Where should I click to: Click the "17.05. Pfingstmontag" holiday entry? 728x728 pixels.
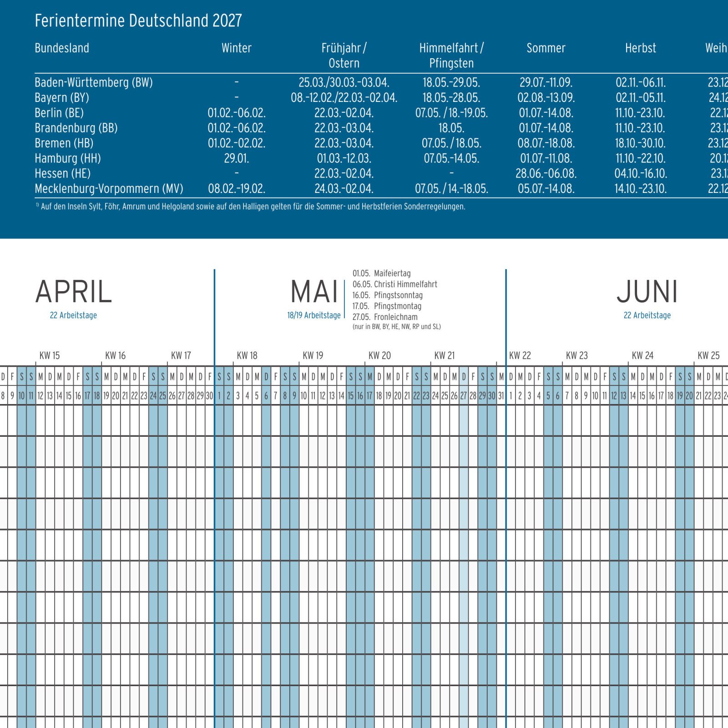click(387, 306)
